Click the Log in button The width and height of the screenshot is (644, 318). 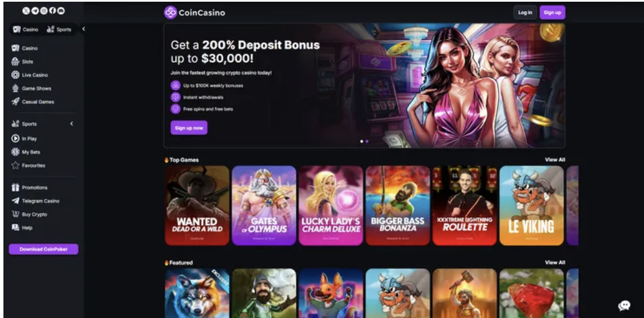coord(525,13)
